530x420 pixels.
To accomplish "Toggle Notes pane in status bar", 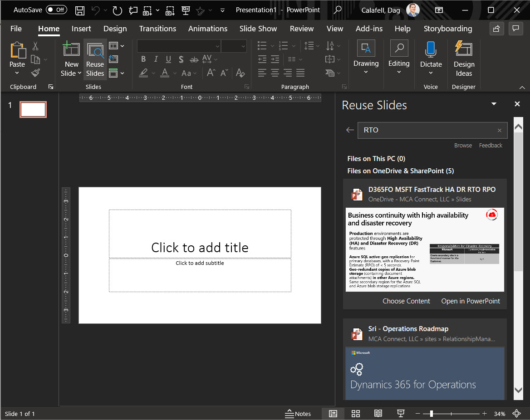I will pyautogui.click(x=298, y=414).
